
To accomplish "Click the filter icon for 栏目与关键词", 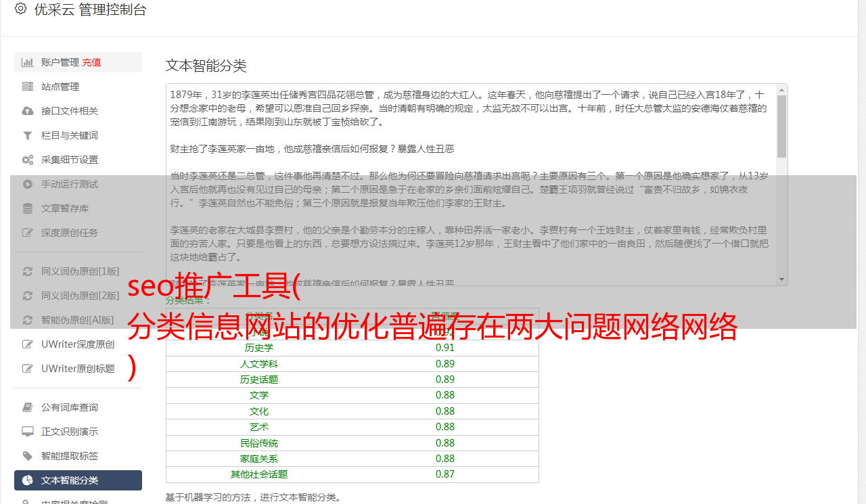I will 28,135.
